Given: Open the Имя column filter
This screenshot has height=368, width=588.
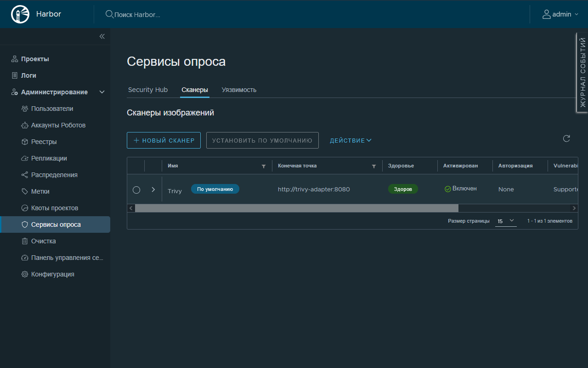Looking at the screenshot, I should [x=264, y=166].
